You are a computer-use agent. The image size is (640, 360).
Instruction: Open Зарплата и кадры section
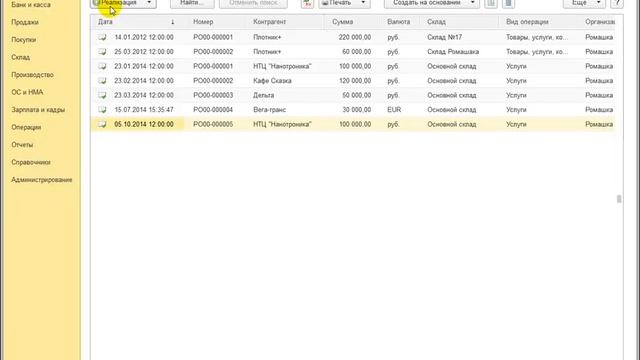tap(38, 110)
